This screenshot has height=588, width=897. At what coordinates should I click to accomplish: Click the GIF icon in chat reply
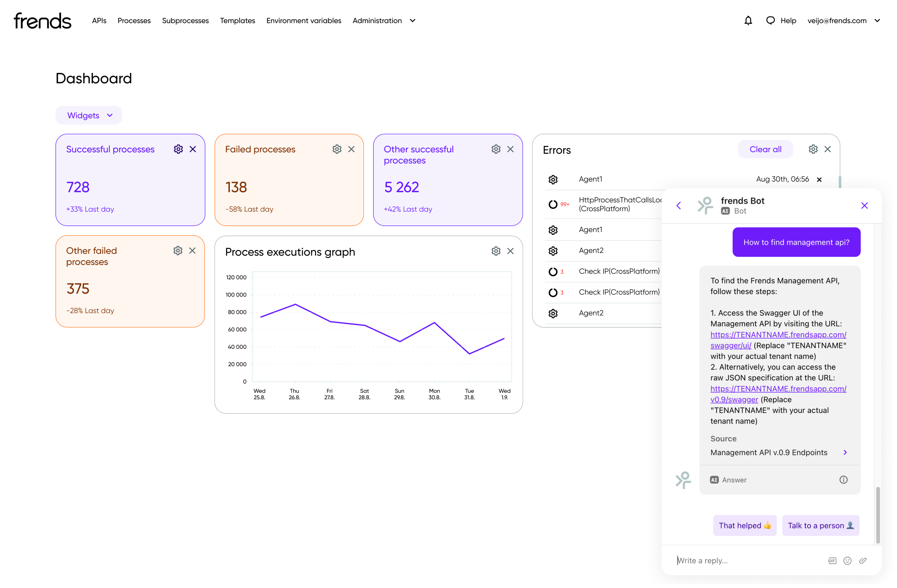(x=832, y=561)
